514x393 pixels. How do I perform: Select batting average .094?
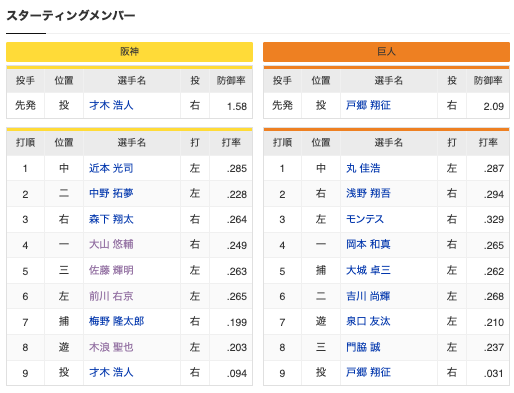[237, 373]
